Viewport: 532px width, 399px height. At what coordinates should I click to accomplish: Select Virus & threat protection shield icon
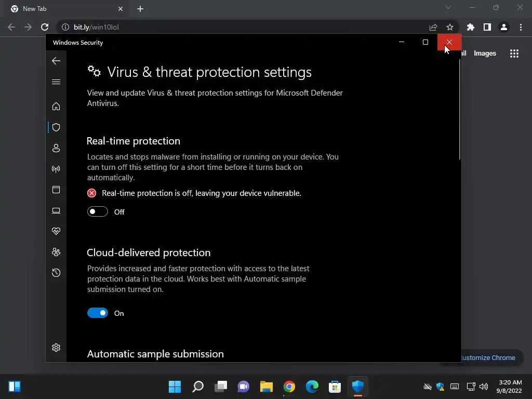pyautogui.click(x=56, y=127)
